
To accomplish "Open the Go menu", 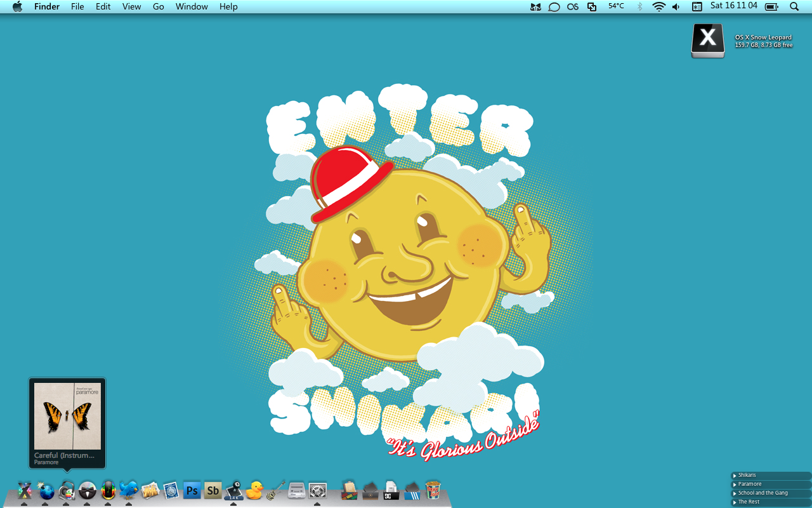I will point(159,6).
